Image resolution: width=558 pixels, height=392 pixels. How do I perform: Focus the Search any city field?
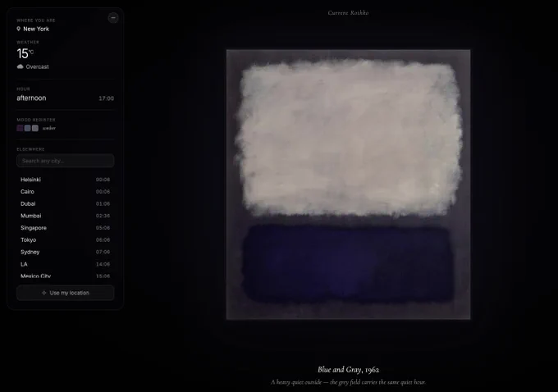point(65,161)
